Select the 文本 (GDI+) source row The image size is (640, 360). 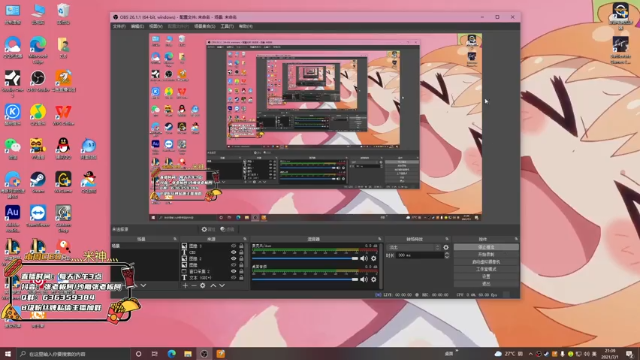point(212,278)
